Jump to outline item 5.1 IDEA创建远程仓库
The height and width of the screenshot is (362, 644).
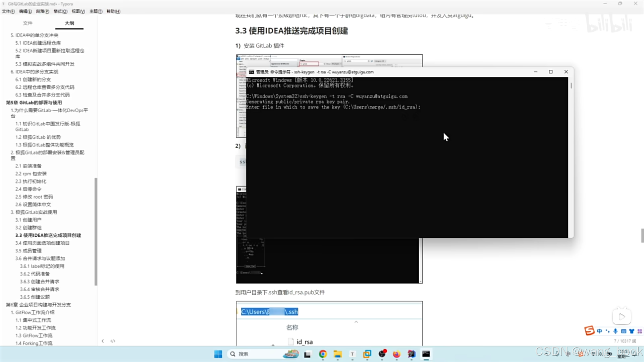pos(38,43)
